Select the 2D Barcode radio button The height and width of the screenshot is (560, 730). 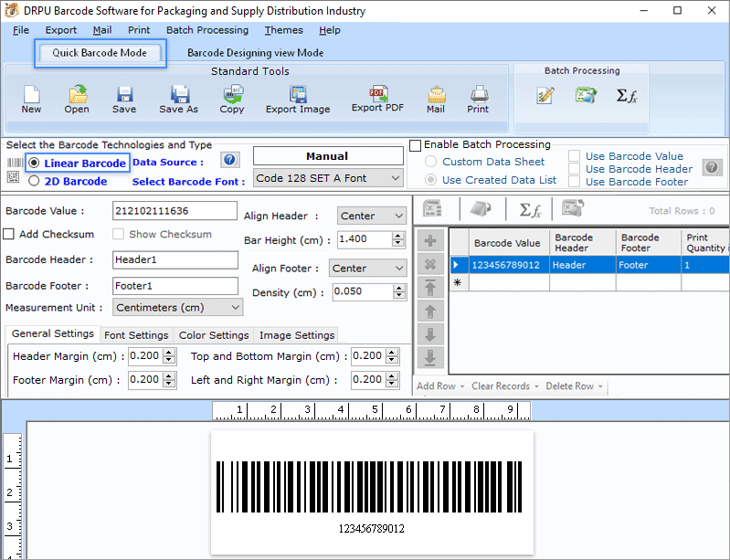[34, 181]
